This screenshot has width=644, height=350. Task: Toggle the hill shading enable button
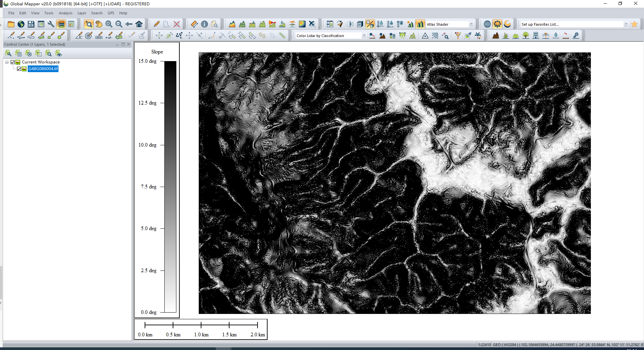(420, 24)
